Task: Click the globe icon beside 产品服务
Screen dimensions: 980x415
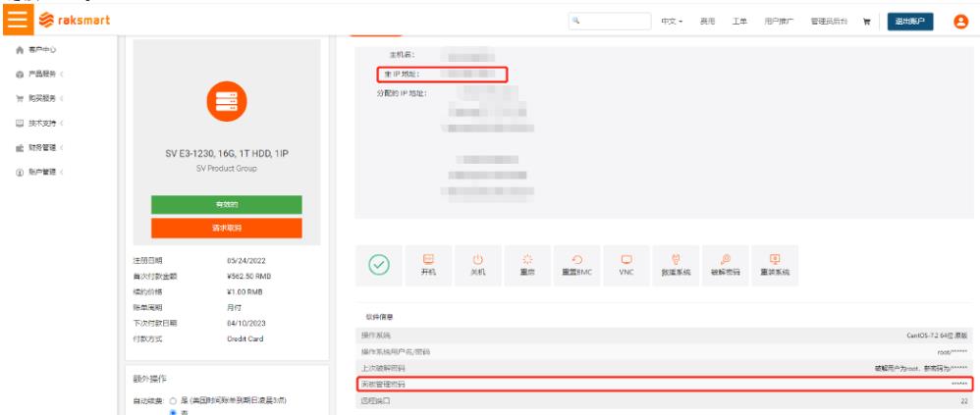Action: point(20,74)
